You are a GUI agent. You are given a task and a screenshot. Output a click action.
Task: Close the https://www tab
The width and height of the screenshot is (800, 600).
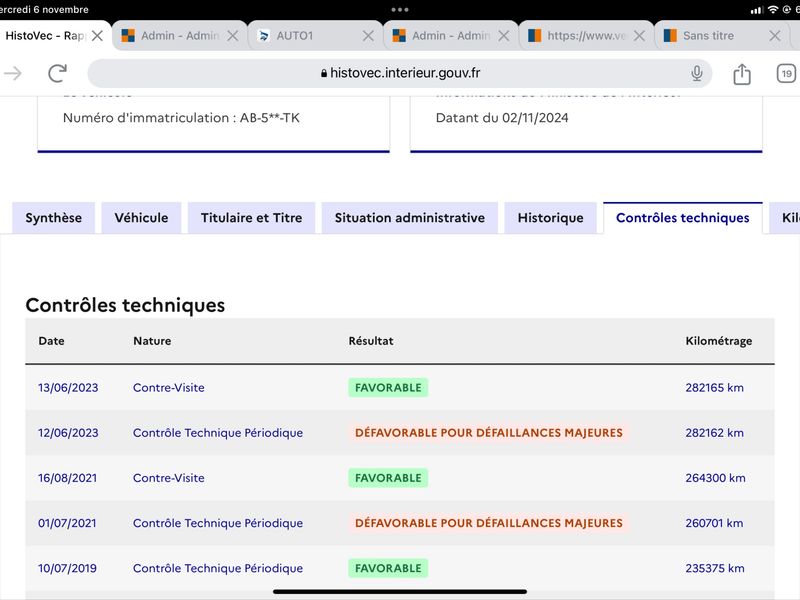click(639, 36)
